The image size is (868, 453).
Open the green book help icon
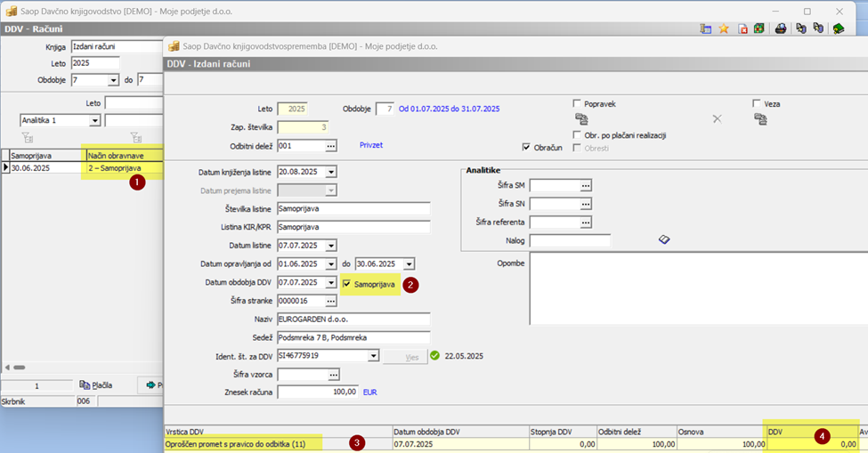coord(839,28)
